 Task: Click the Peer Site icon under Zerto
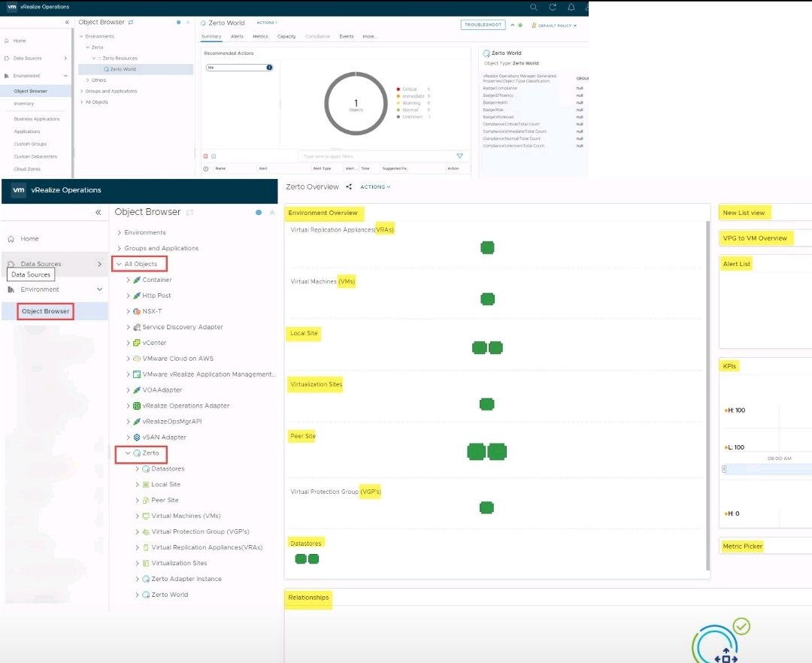pyautogui.click(x=146, y=501)
